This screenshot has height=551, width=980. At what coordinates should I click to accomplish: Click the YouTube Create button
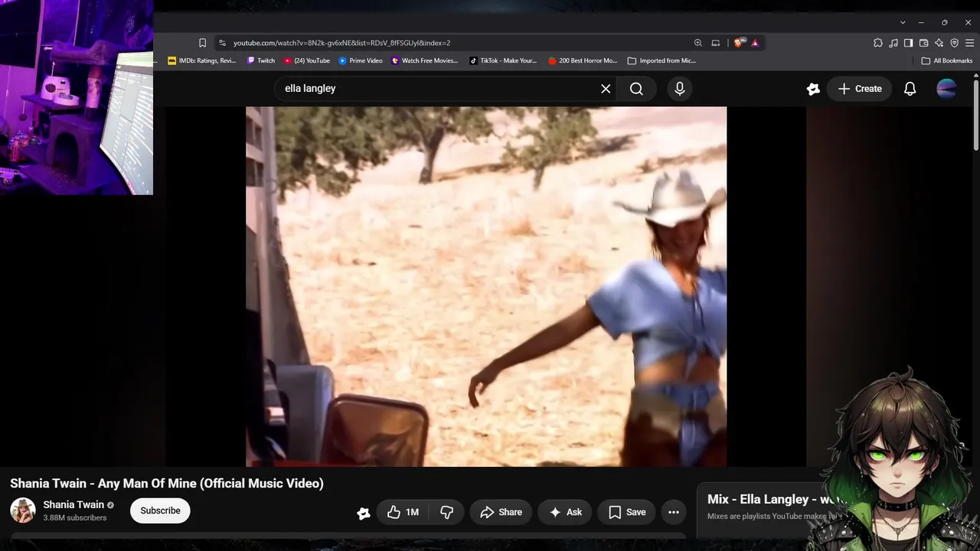(860, 89)
